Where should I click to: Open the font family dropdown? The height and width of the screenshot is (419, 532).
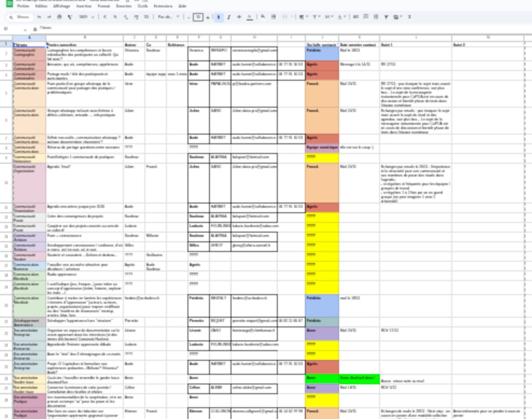tap(168, 17)
